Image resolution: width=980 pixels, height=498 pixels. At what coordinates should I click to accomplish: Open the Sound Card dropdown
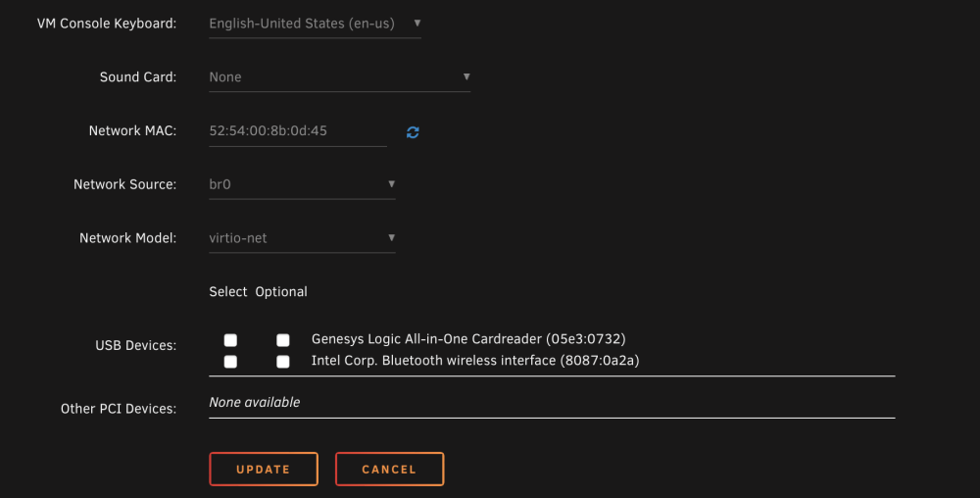tap(339, 77)
